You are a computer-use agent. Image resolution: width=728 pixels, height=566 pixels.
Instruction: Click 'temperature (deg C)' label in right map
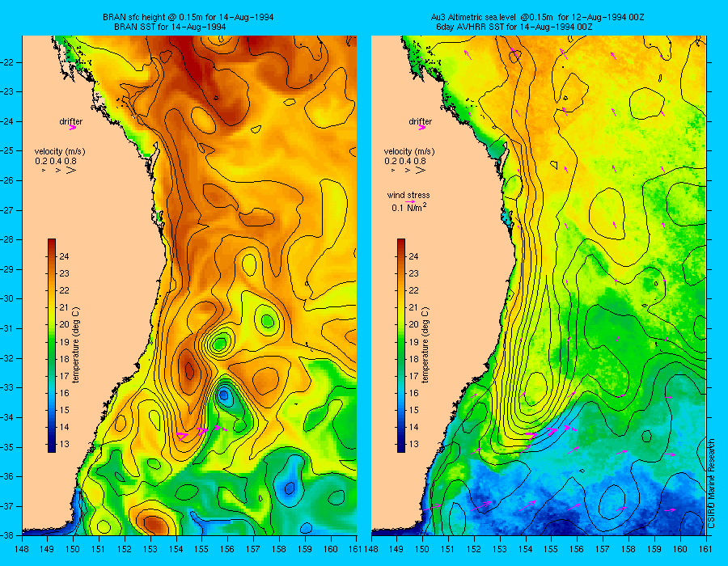pyautogui.click(x=425, y=345)
